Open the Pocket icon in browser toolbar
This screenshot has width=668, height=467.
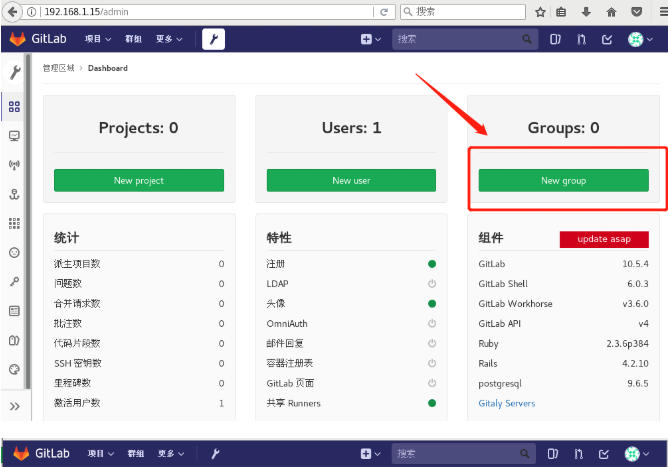point(636,12)
